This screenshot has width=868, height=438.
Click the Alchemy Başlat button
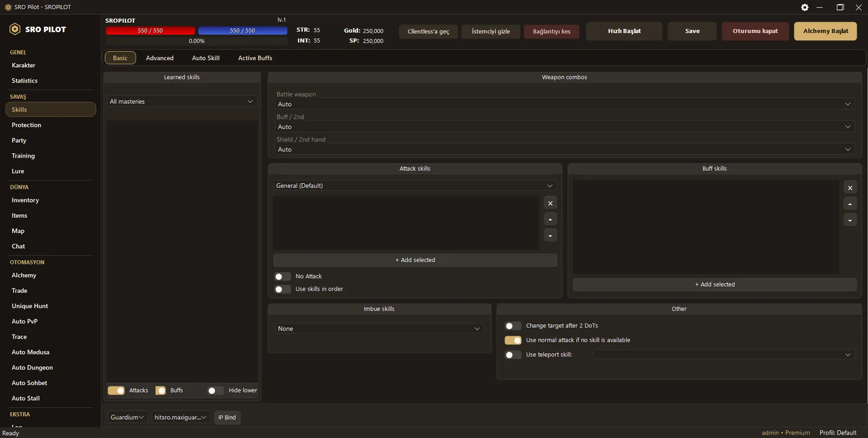(826, 31)
